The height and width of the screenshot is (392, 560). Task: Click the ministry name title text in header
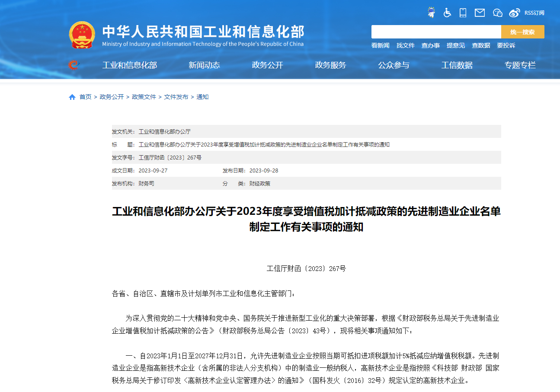click(x=203, y=32)
